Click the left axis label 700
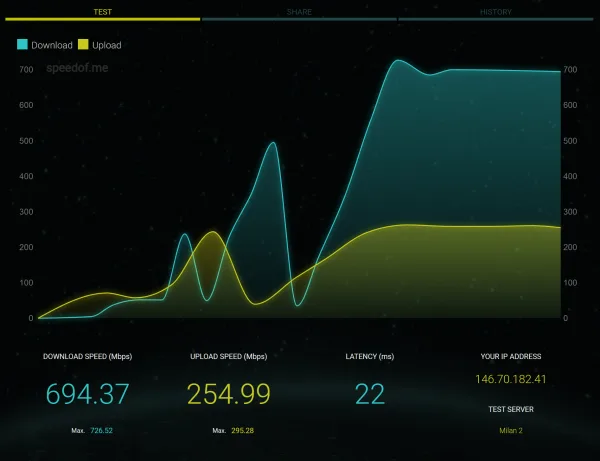600x461 pixels. tap(26, 70)
